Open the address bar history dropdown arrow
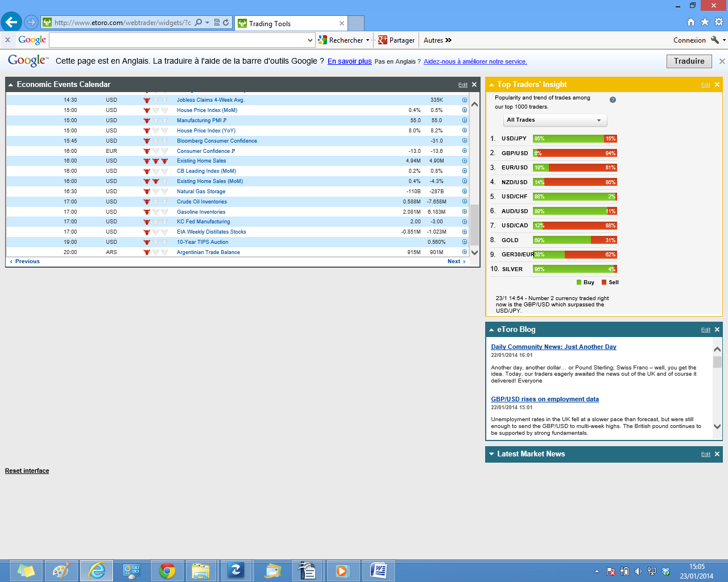This screenshot has height=582, width=728. click(x=207, y=23)
